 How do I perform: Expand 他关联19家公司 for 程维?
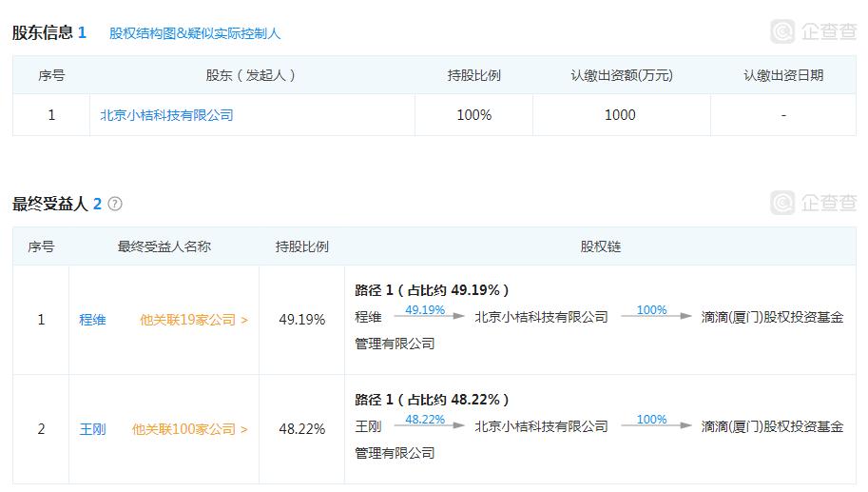194,320
